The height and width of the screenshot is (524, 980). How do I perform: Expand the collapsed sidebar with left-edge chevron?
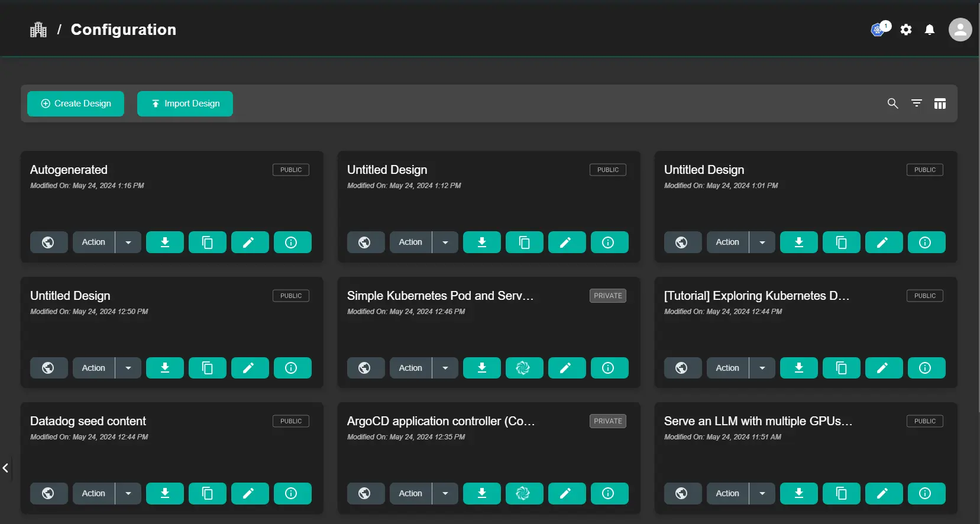point(5,468)
